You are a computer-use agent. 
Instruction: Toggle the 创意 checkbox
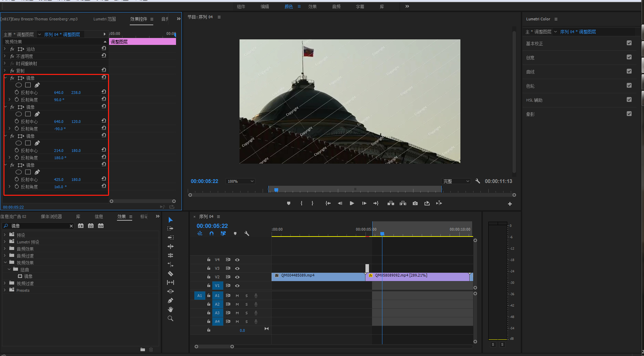[629, 57]
